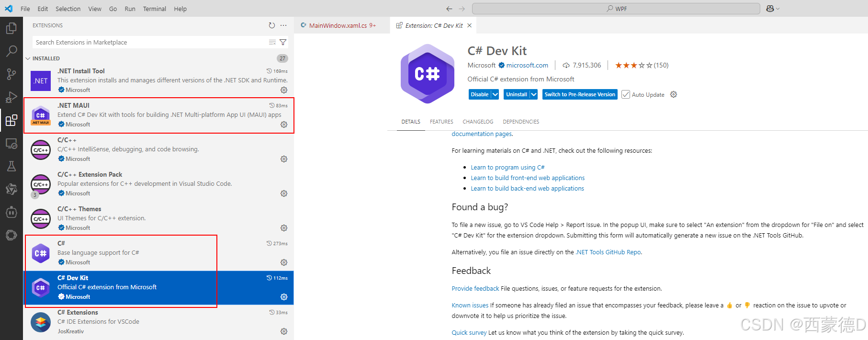868x340 pixels.
Task: Switch to MainWindow.xaml.cs editor tab
Action: tap(341, 25)
